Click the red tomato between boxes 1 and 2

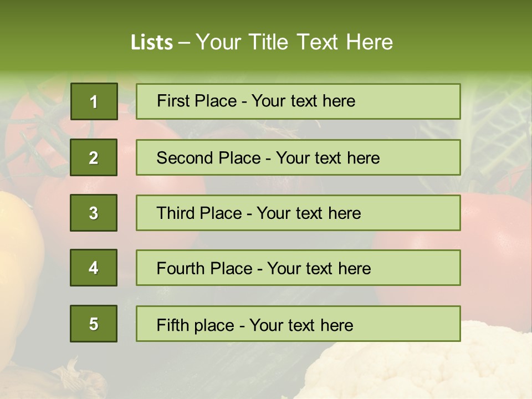tap(126, 133)
